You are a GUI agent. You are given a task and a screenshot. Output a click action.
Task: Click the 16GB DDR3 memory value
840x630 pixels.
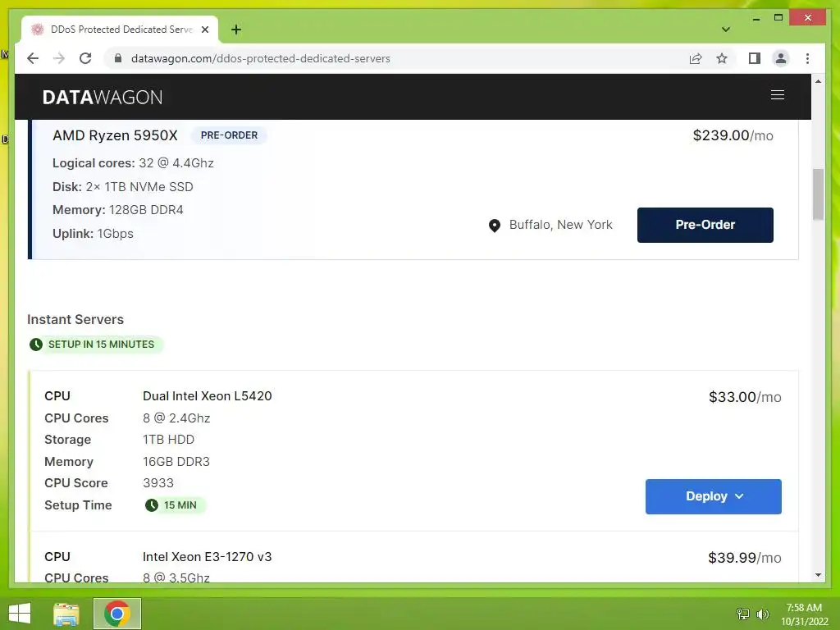[x=176, y=461]
